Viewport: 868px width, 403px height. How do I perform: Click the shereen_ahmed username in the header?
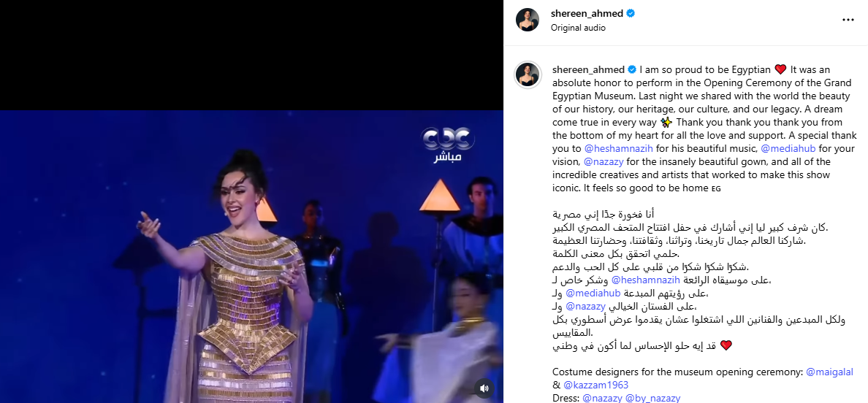[x=587, y=13]
